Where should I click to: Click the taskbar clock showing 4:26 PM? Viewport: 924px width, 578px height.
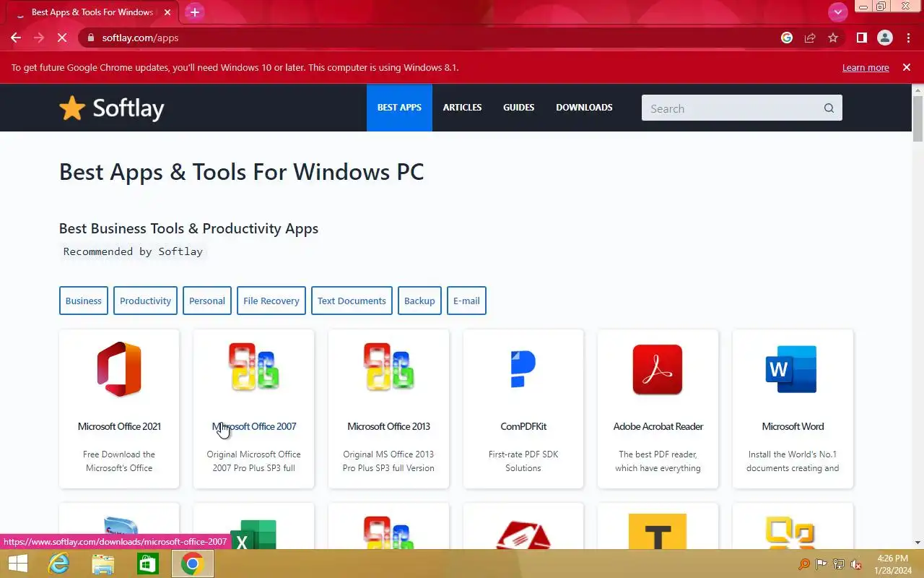click(x=892, y=564)
